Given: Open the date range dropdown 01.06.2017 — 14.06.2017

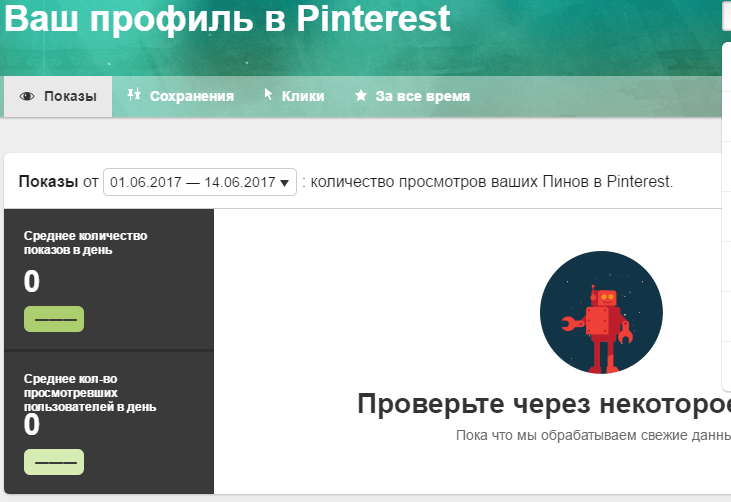Looking at the screenshot, I should [x=199, y=182].
